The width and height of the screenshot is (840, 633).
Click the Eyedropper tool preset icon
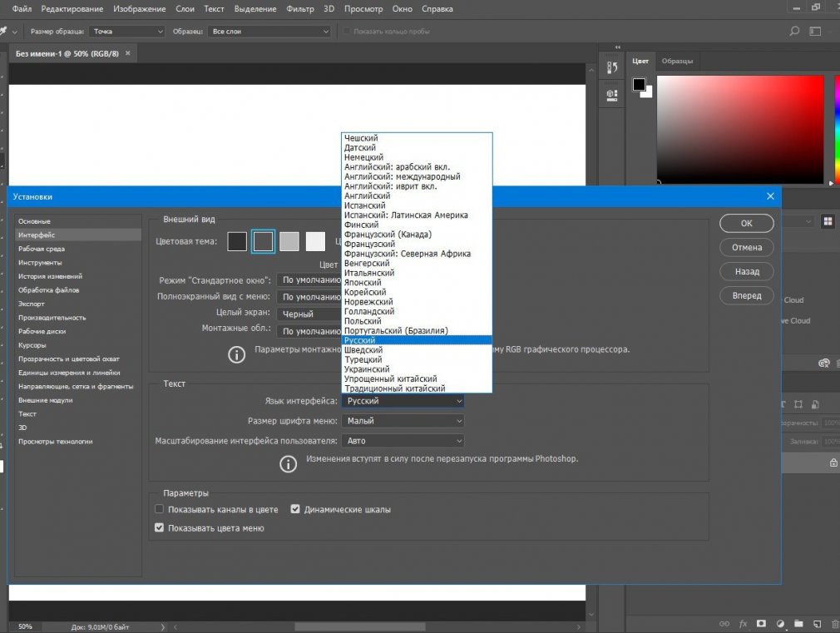[x=4, y=31]
